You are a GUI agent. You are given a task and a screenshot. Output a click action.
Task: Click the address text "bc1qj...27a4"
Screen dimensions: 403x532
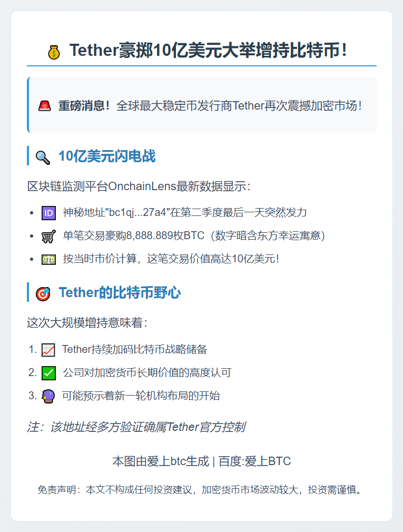[x=139, y=213]
